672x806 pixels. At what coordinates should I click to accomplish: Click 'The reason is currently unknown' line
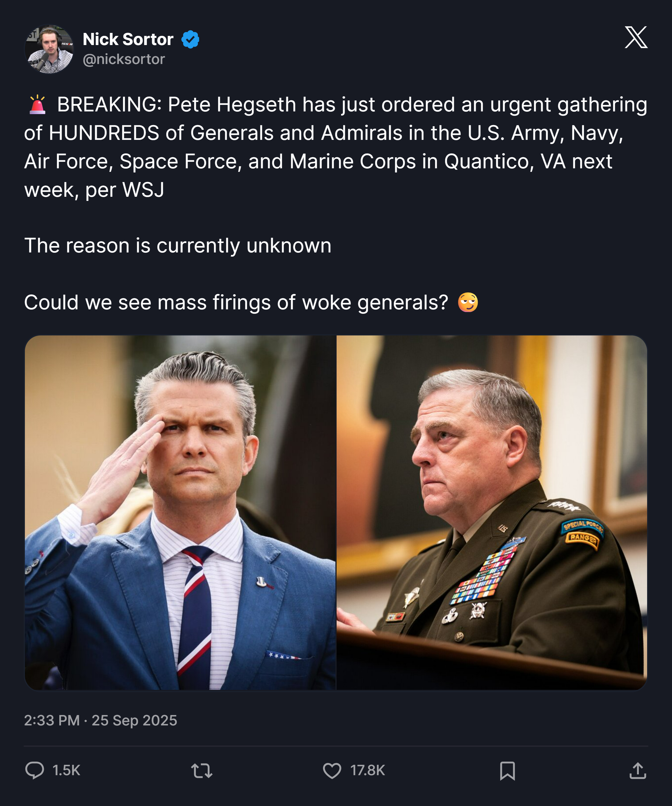tap(178, 246)
